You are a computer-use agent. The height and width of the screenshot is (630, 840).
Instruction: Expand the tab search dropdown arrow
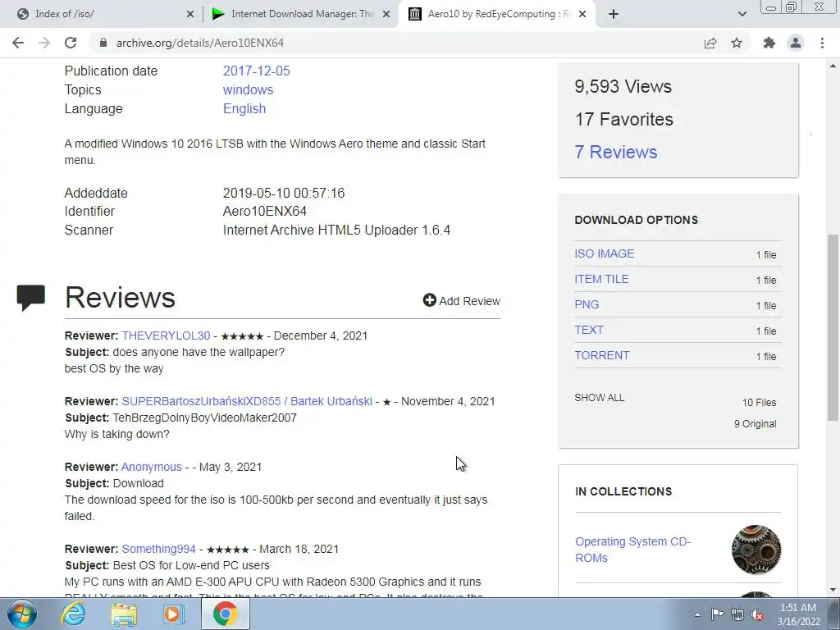coord(742,14)
